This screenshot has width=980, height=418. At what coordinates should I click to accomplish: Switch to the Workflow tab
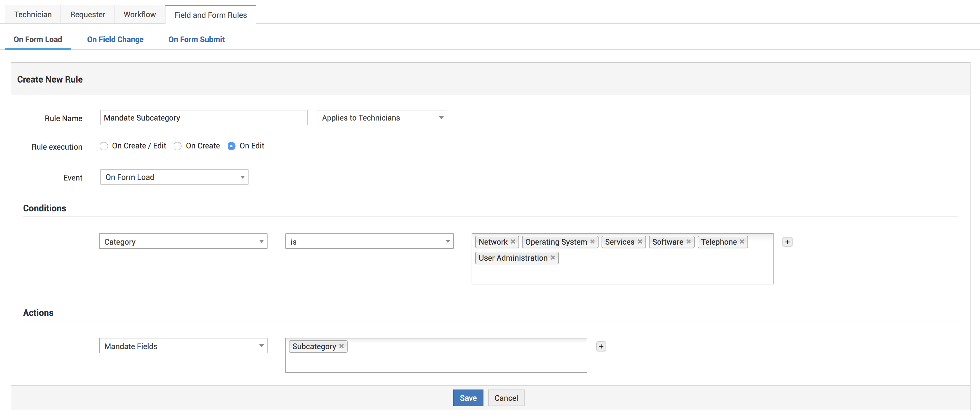(140, 15)
